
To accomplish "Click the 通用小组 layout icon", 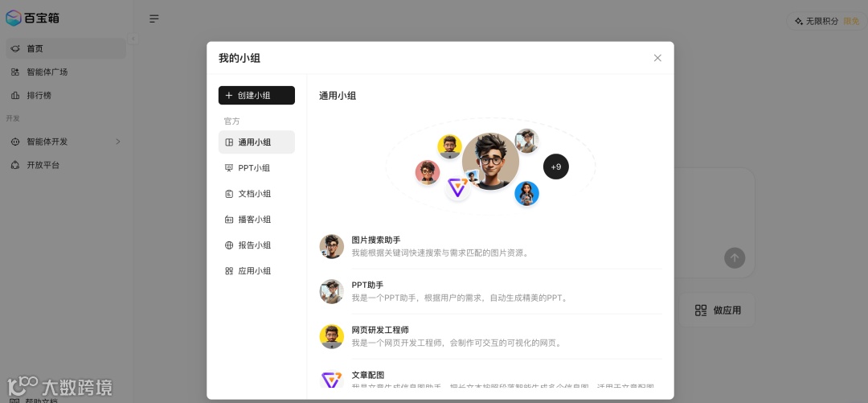I will point(228,142).
